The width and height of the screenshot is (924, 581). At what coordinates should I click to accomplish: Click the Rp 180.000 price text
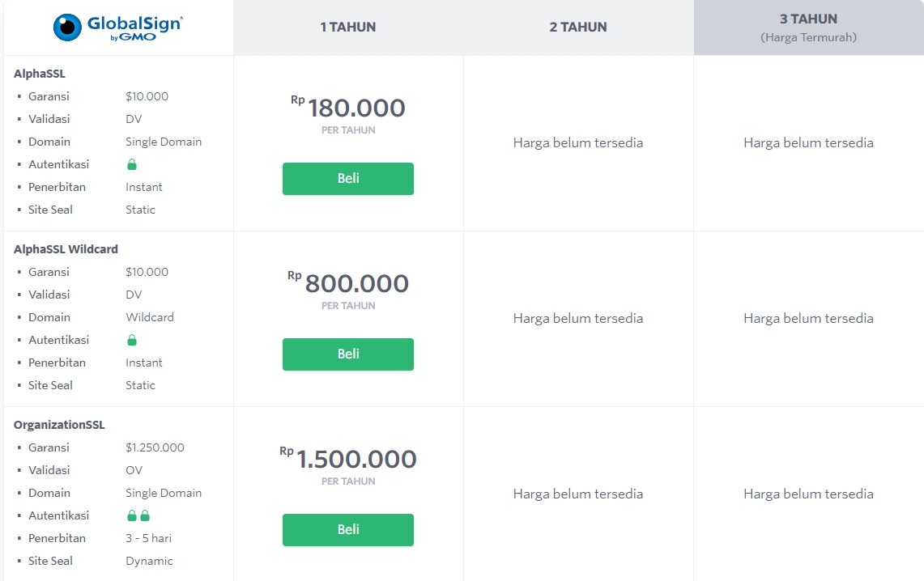(x=356, y=108)
